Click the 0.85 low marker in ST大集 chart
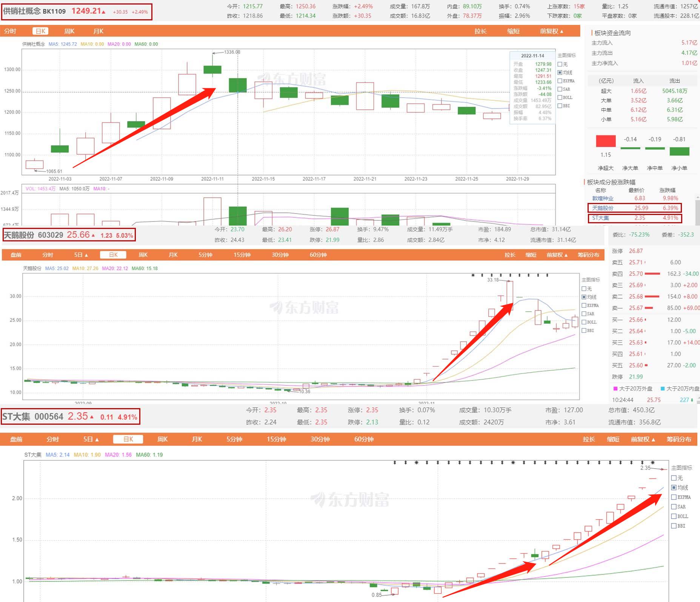 pos(377,595)
